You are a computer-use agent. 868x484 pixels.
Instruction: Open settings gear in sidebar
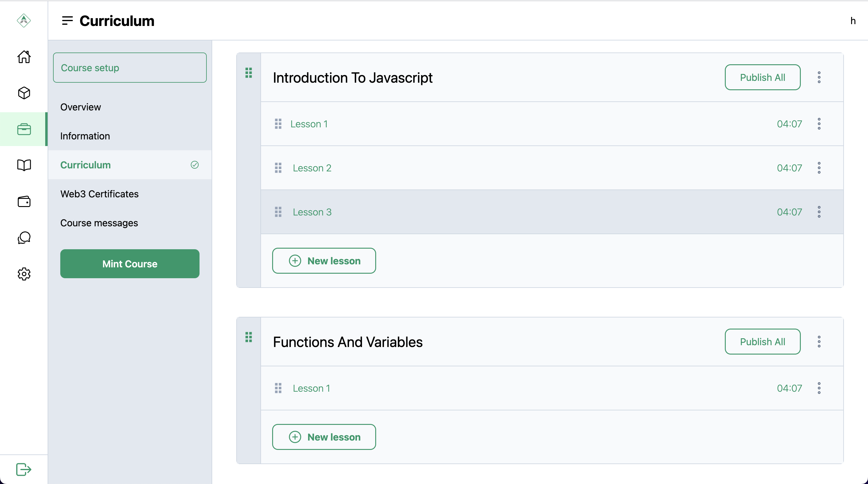click(24, 274)
